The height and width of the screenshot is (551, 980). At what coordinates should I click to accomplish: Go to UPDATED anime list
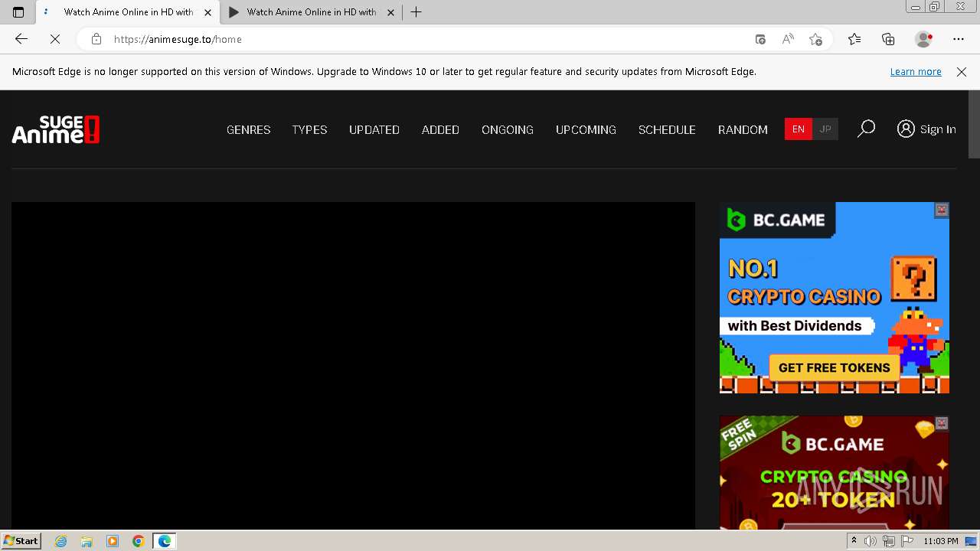pyautogui.click(x=374, y=130)
